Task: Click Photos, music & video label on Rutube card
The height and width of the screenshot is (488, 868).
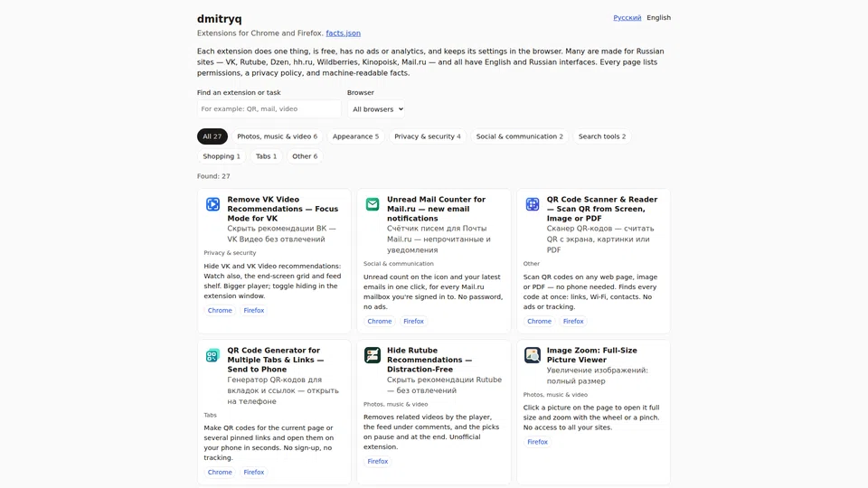Action: point(396,405)
